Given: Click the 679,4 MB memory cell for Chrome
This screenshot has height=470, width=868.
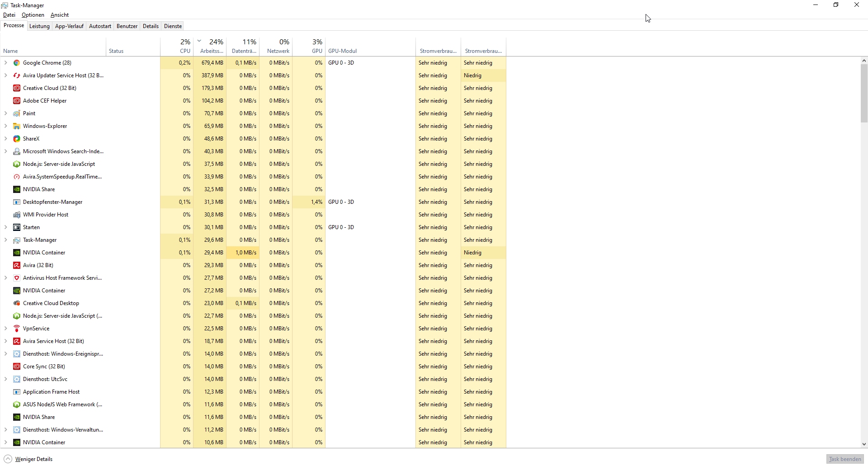Looking at the screenshot, I should click(210, 63).
